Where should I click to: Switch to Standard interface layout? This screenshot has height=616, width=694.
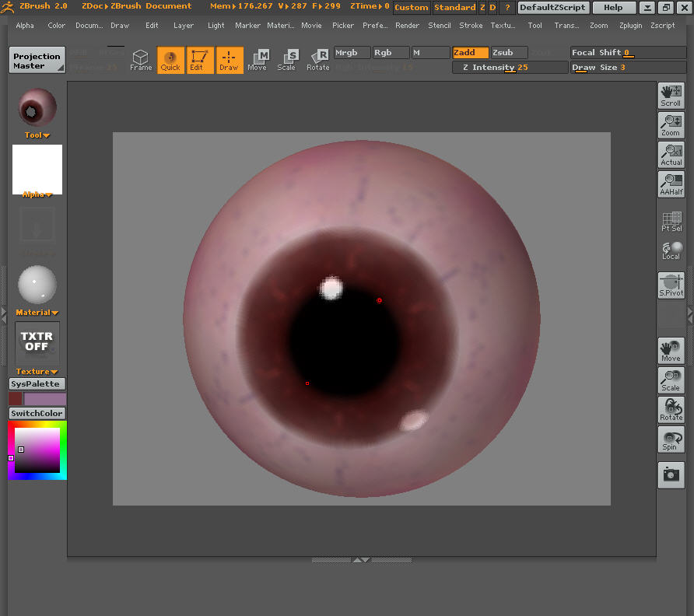tap(454, 8)
